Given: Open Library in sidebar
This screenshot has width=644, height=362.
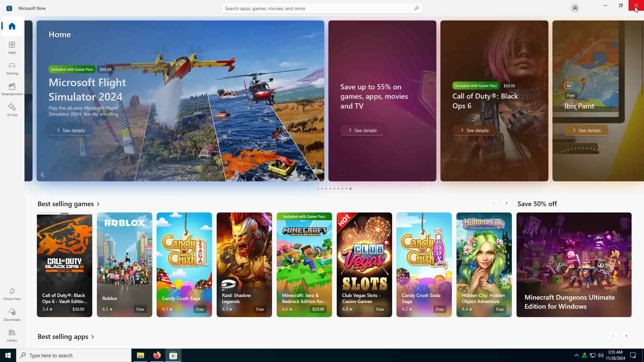Looking at the screenshot, I should pos(12,335).
